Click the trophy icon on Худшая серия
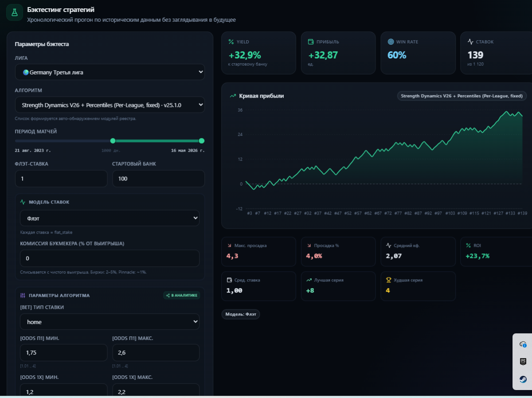 388,280
